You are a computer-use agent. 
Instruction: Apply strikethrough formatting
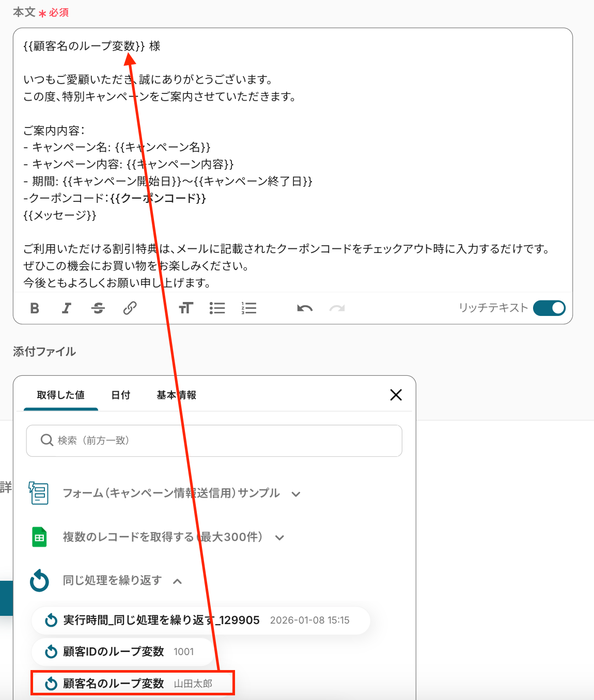pyautogui.click(x=98, y=308)
